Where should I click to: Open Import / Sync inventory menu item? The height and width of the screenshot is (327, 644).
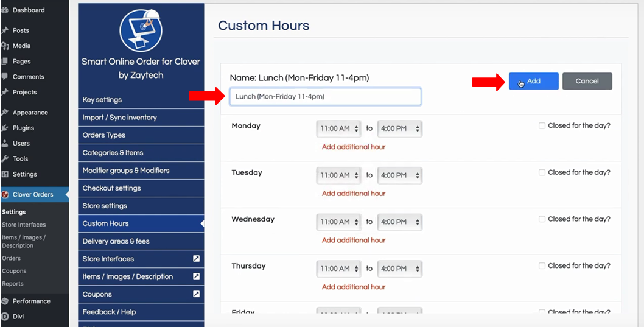(x=141, y=118)
